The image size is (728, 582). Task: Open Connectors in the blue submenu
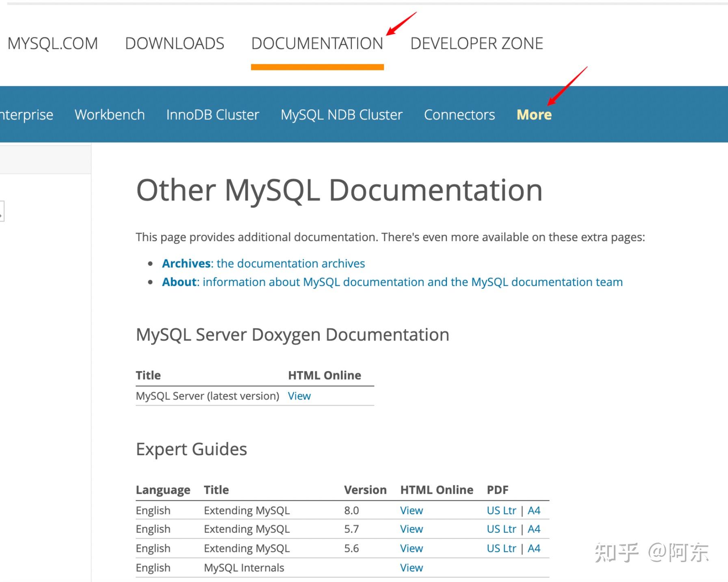coord(459,115)
